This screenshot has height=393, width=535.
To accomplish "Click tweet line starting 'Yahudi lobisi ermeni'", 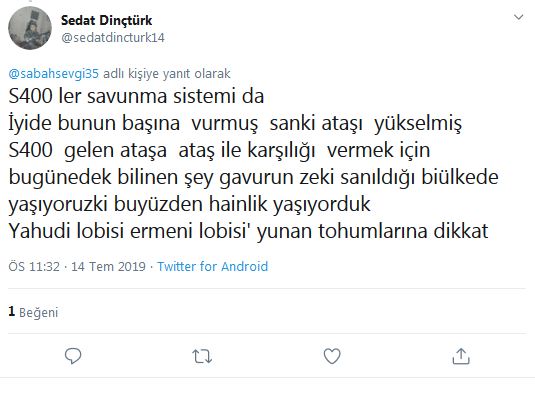I will 248,231.
